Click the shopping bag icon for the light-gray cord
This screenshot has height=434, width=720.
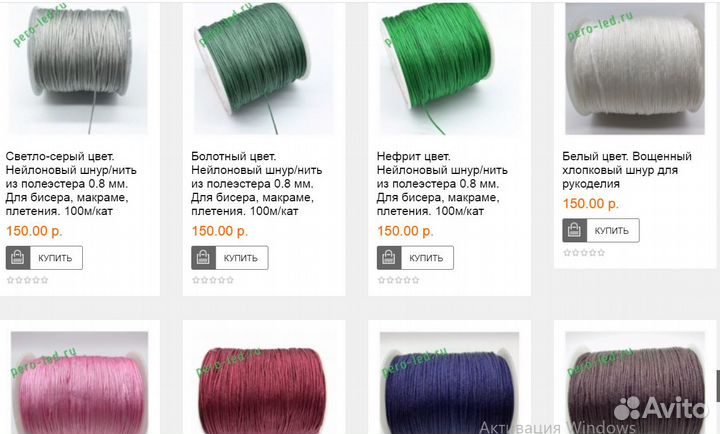point(18,258)
